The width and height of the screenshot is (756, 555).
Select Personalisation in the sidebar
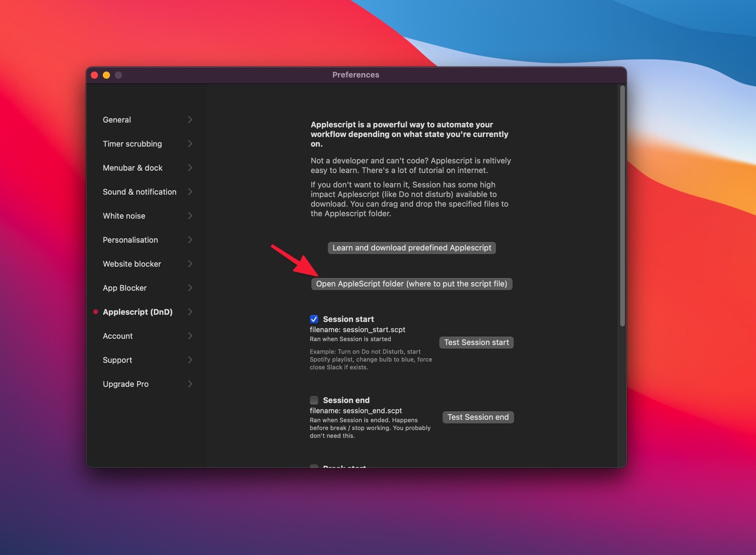(x=130, y=240)
